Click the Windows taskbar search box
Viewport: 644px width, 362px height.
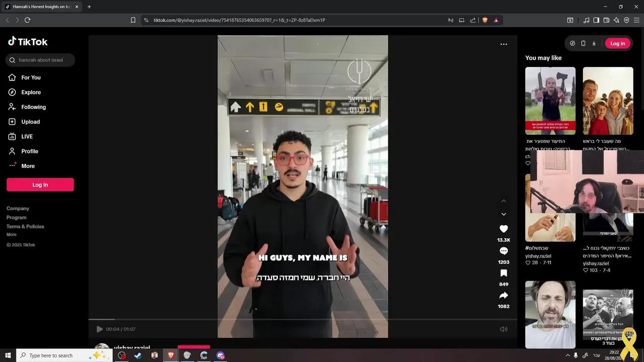[64, 355]
